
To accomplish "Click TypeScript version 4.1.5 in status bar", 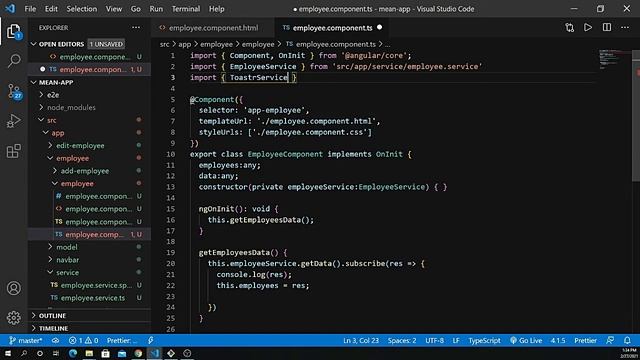I will click(x=558, y=340).
